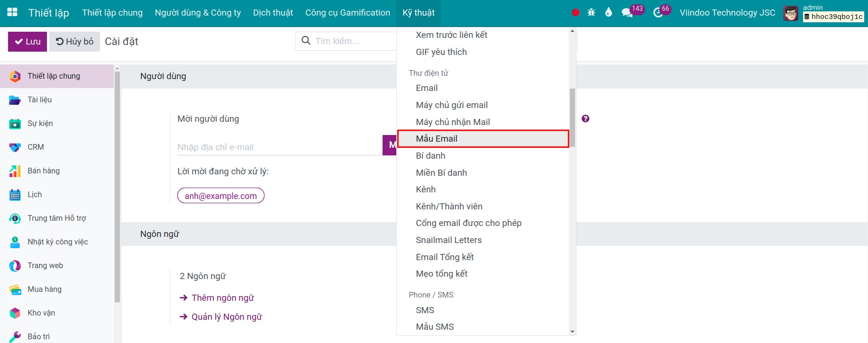This screenshot has height=343, width=868.
Task: Open the apps grid menu icon
Action: 12,12
